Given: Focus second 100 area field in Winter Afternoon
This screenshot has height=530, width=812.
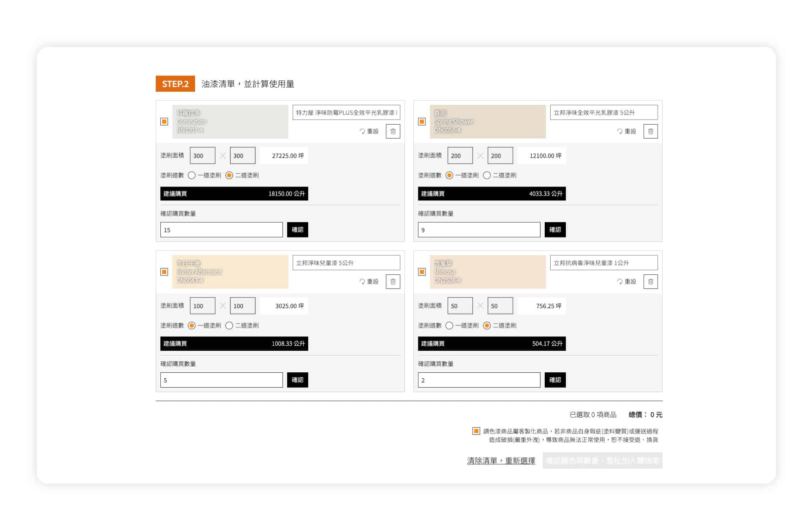Looking at the screenshot, I should tap(243, 306).
